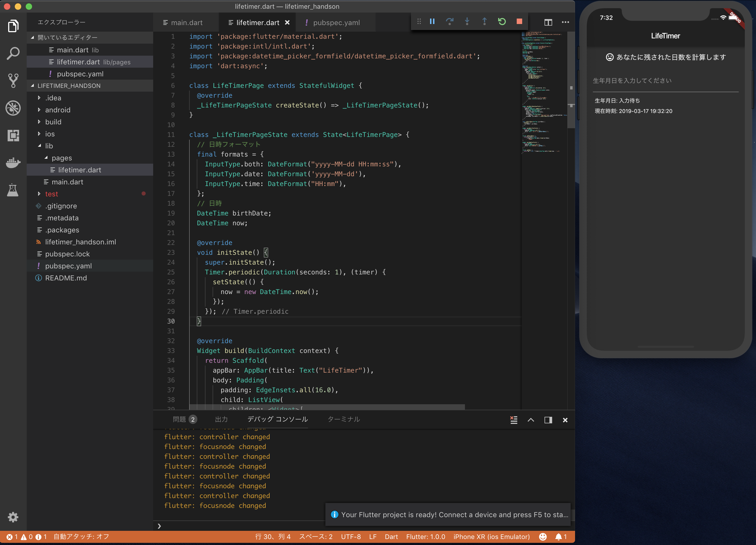Open the Source Control view

[x=13, y=81]
